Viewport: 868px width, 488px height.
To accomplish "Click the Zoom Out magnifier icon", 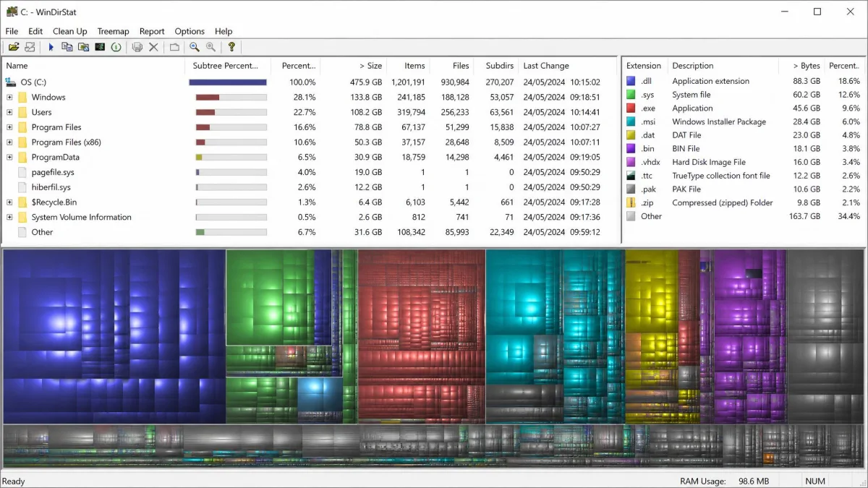I will pos(210,47).
